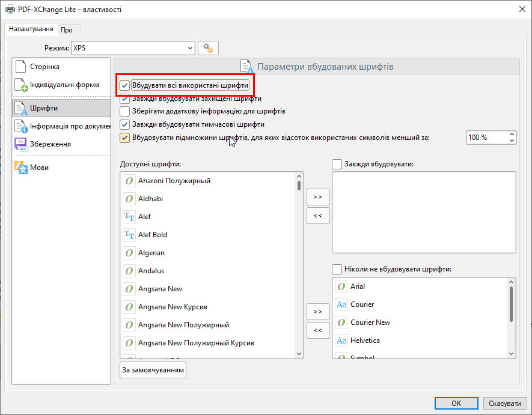The height and width of the screenshot is (415, 532).
Task: Click the Мови languages icon
Action: [20, 168]
